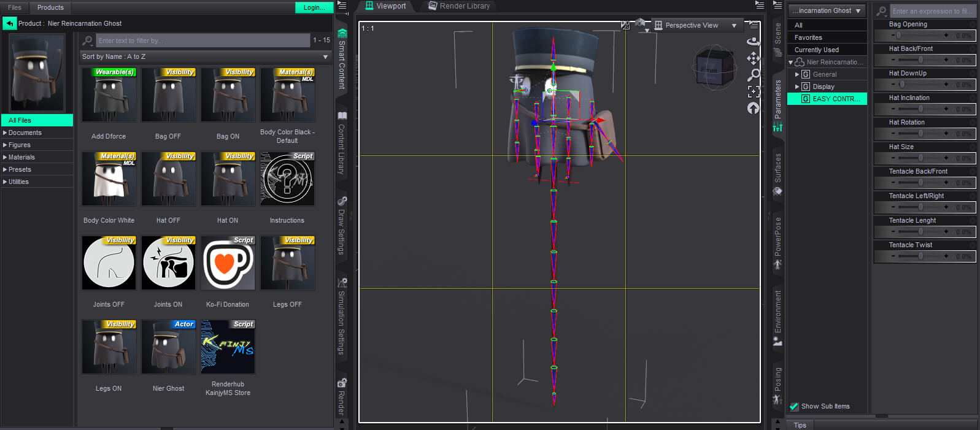Select the All Files category
The image size is (980, 430).
[x=37, y=120]
